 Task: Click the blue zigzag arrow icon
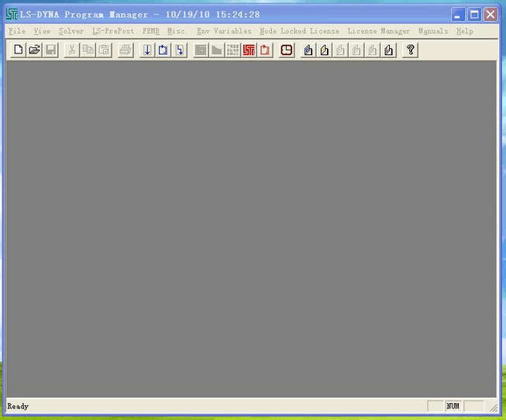(x=180, y=50)
